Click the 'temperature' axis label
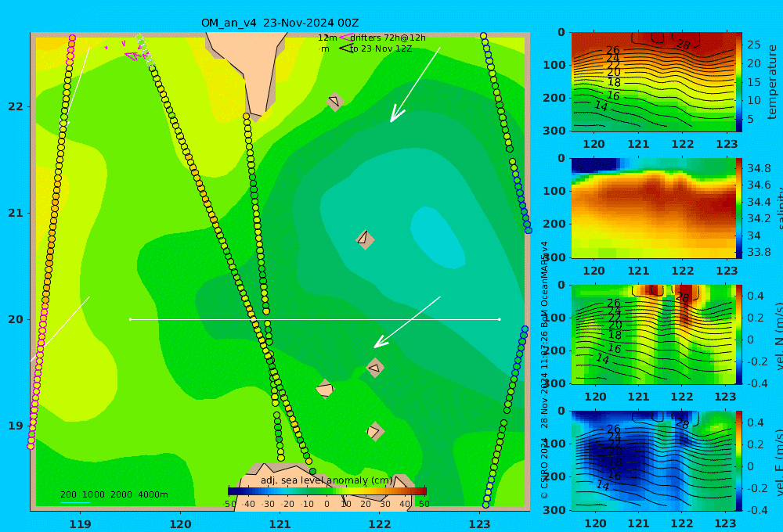The image size is (783, 532). coord(772,82)
